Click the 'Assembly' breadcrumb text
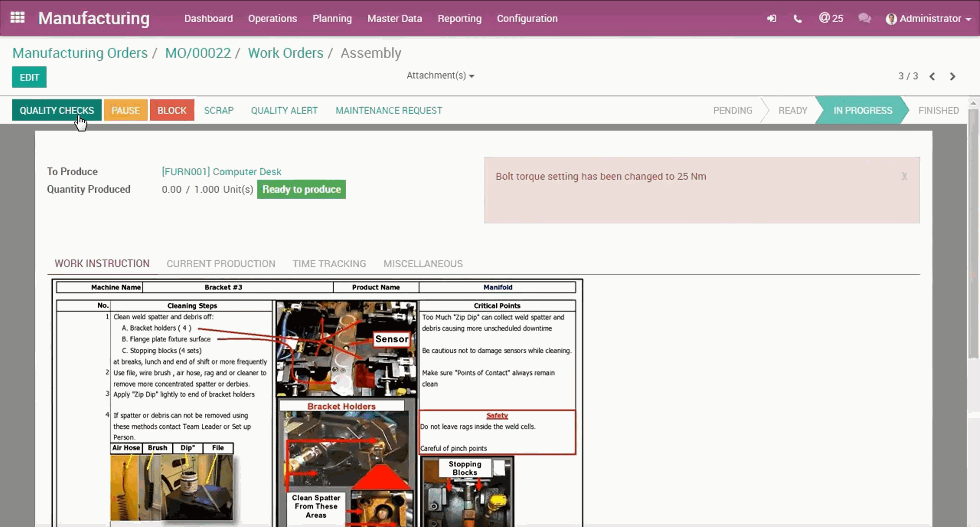 click(371, 53)
